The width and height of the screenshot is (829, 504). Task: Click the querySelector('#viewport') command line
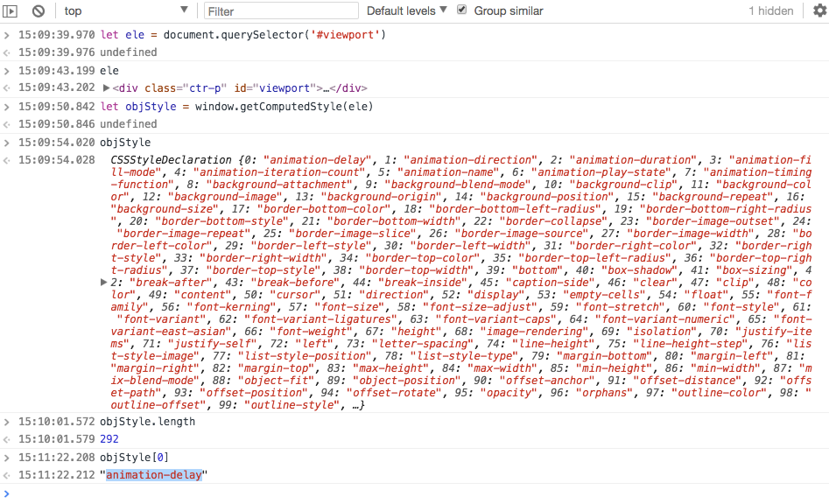[242, 35]
